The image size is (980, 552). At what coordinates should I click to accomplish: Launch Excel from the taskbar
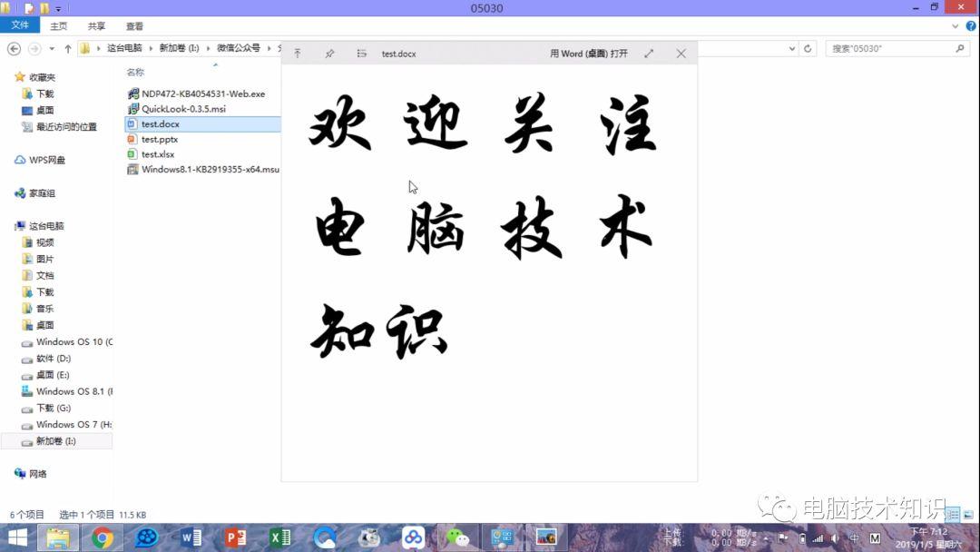(280, 537)
